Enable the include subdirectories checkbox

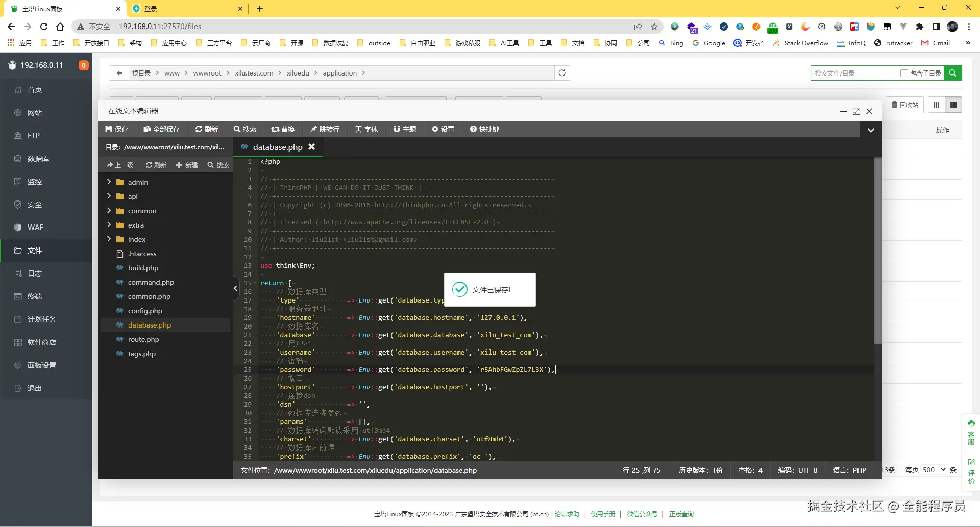[x=904, y=73]
